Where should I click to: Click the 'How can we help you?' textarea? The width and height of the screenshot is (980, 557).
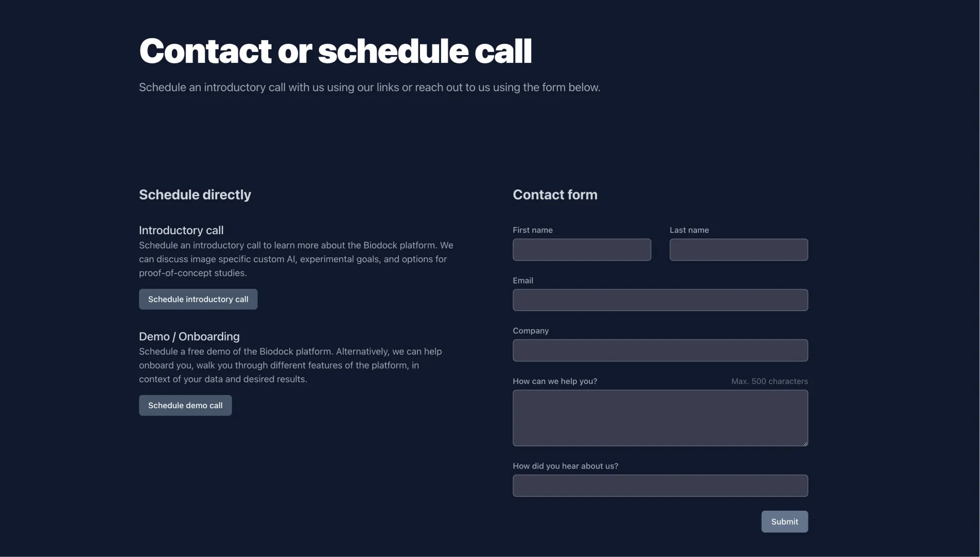pos(660,417)
